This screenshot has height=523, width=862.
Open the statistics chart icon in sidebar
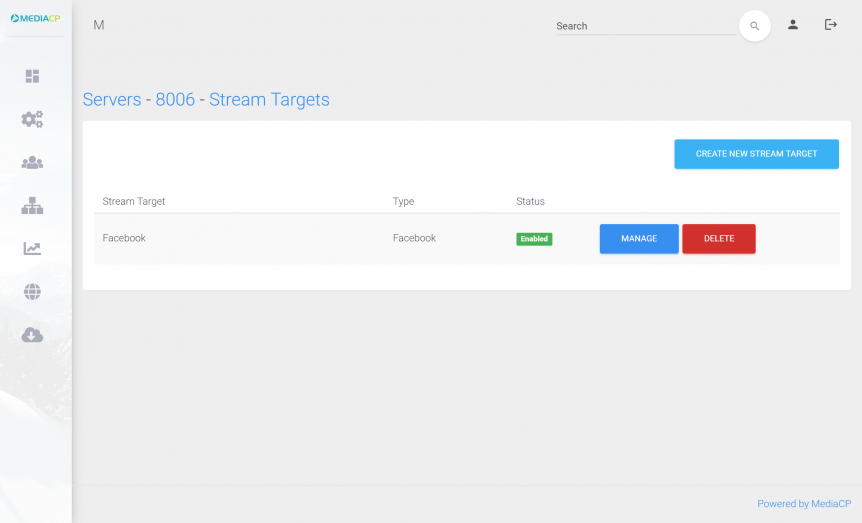coord(32,249)
